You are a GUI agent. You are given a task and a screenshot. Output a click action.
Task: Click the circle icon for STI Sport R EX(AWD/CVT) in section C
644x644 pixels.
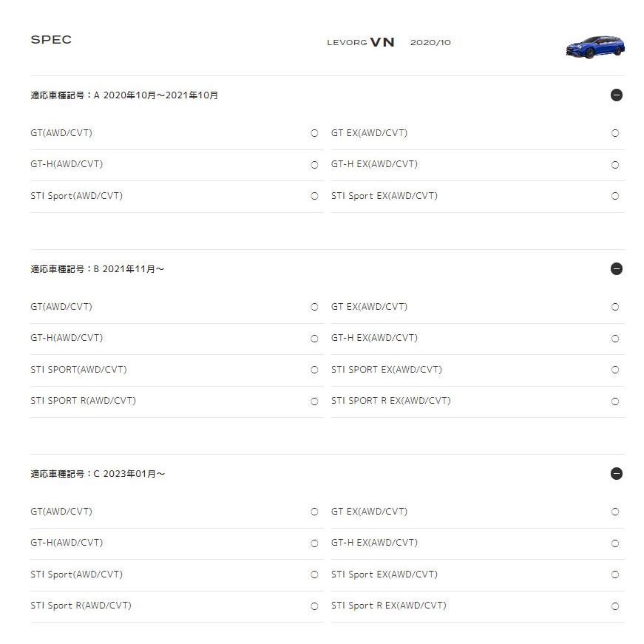click(x=615, y=606)
